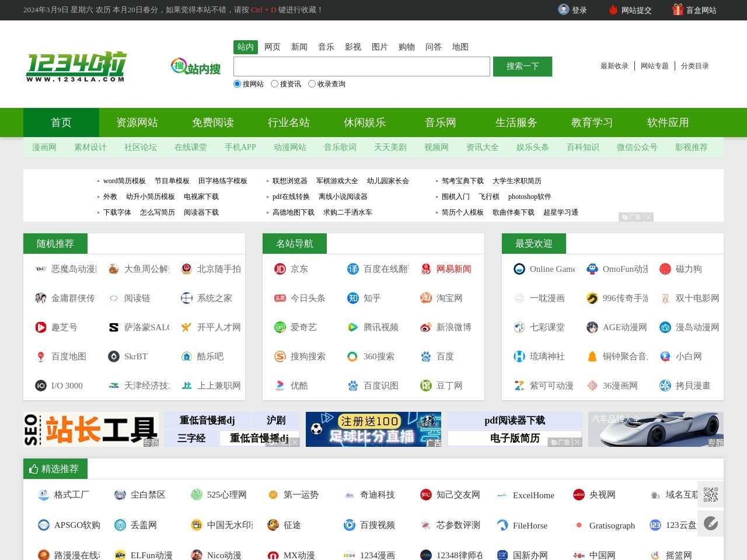
Task: Open the 微信公众号 category link
Action: click(x=636, y=148)
